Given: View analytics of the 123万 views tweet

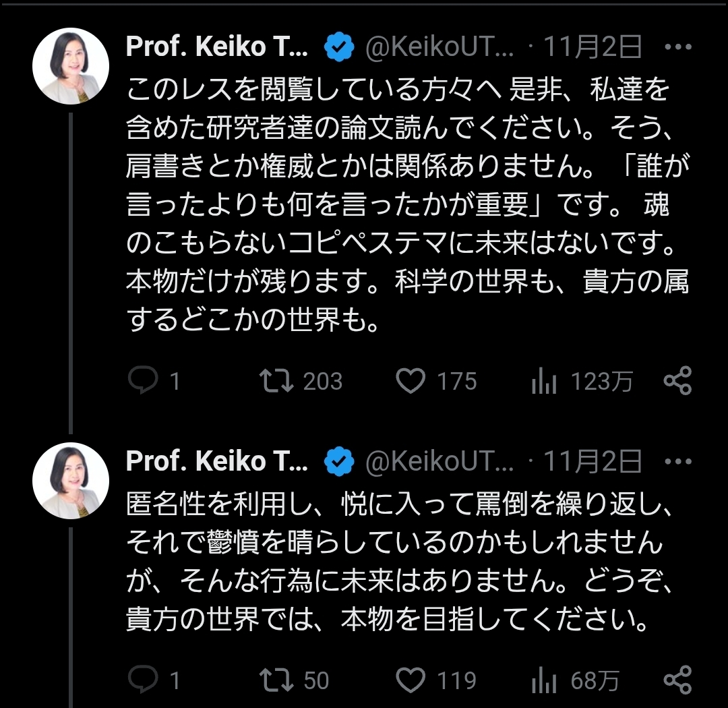Looking at the screenshot, I should [544, 382].
